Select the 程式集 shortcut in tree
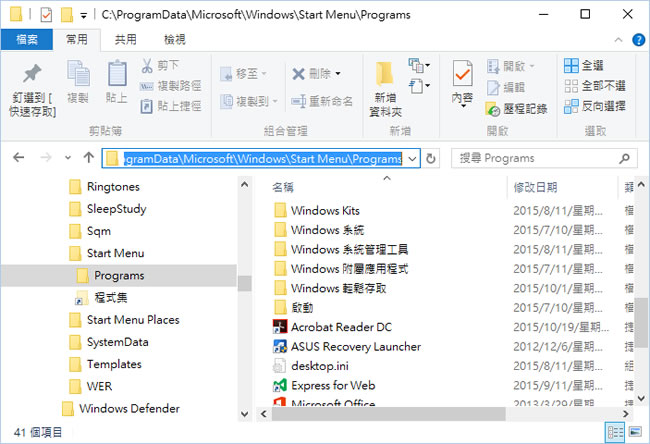The height and width of the screenshot is (444, 650). [x=102, y=297]
